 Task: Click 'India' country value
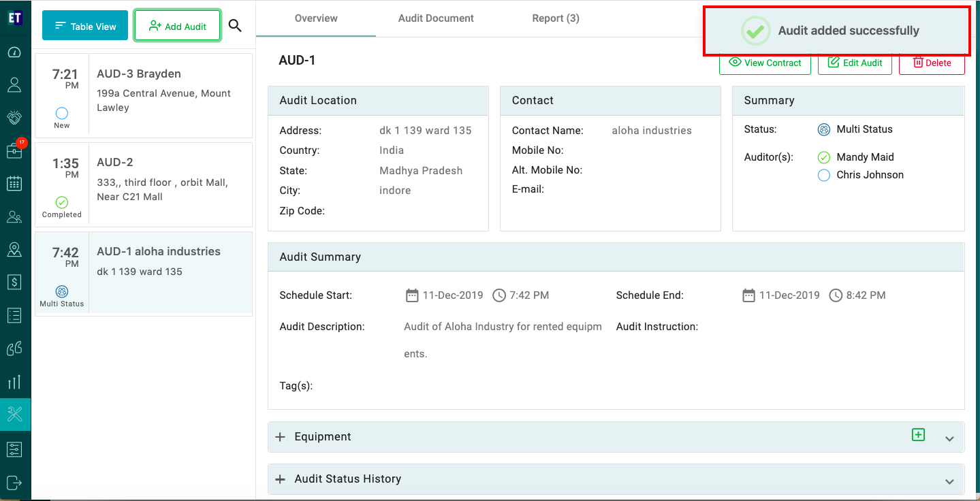tap(392, 150)
